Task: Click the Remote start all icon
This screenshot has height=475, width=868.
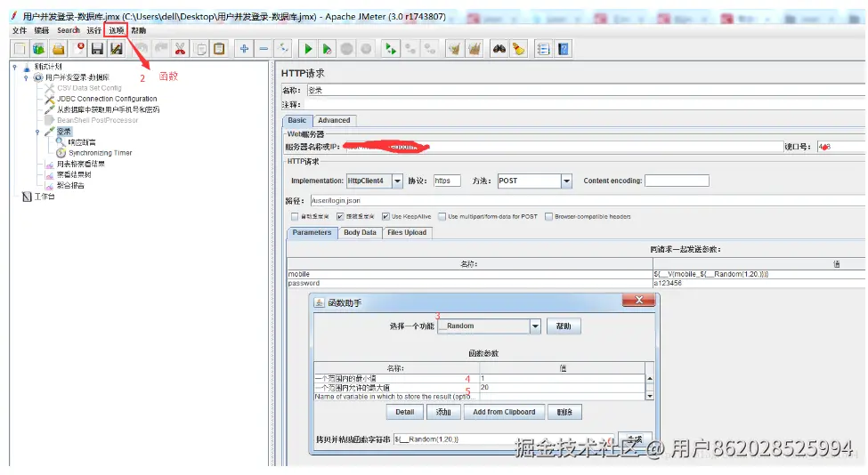Action: tap(391, 49)
